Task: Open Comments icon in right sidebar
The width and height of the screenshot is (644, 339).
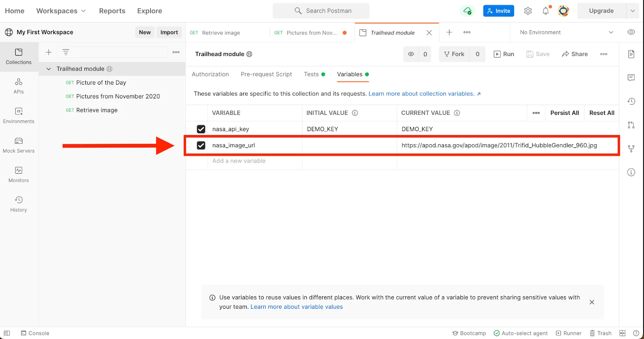Action: click(631, 78)
